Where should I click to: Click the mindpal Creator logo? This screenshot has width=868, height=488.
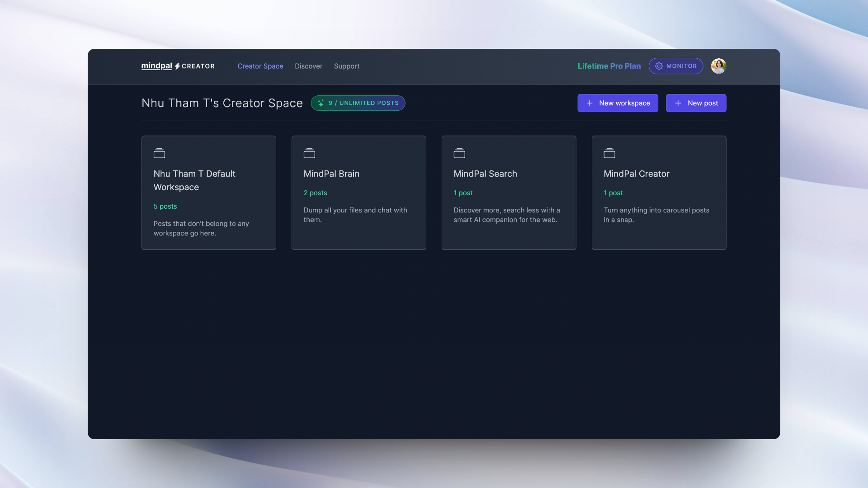pos(178,66)
